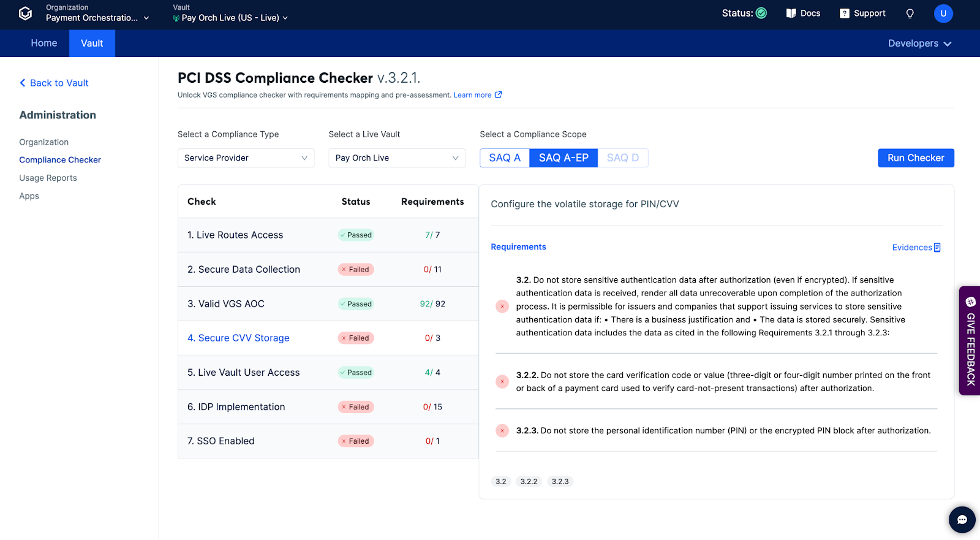The image size is (980, 540).
Task: Click the failed icon for requirement 3.2.2
Action: click(x=502, y=382)
